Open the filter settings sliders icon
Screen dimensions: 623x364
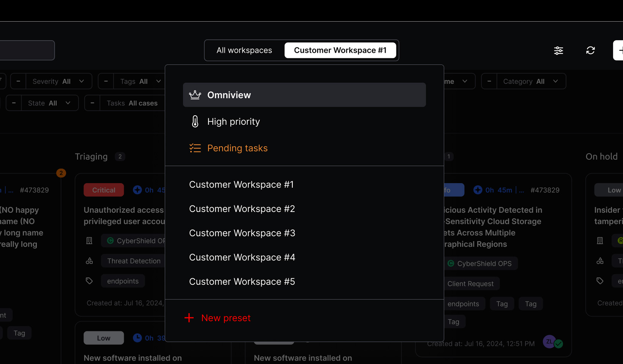tap(558, 50)
